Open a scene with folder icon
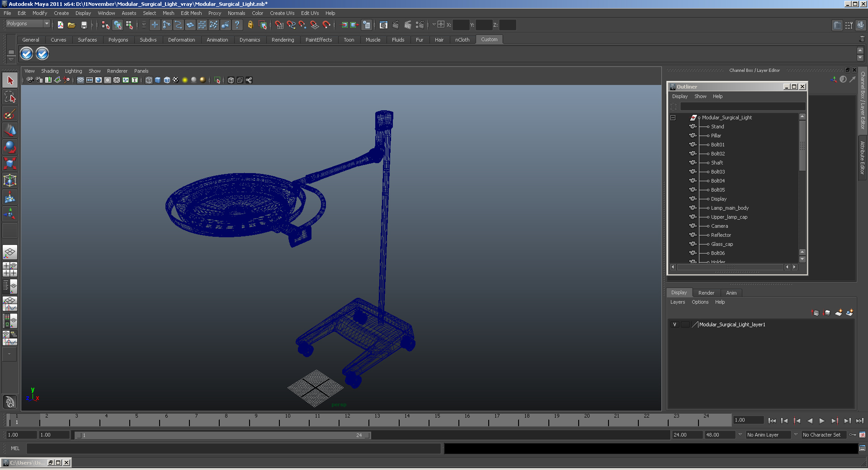The width and height of the screenshot is (868, 470). pos(71,25)
